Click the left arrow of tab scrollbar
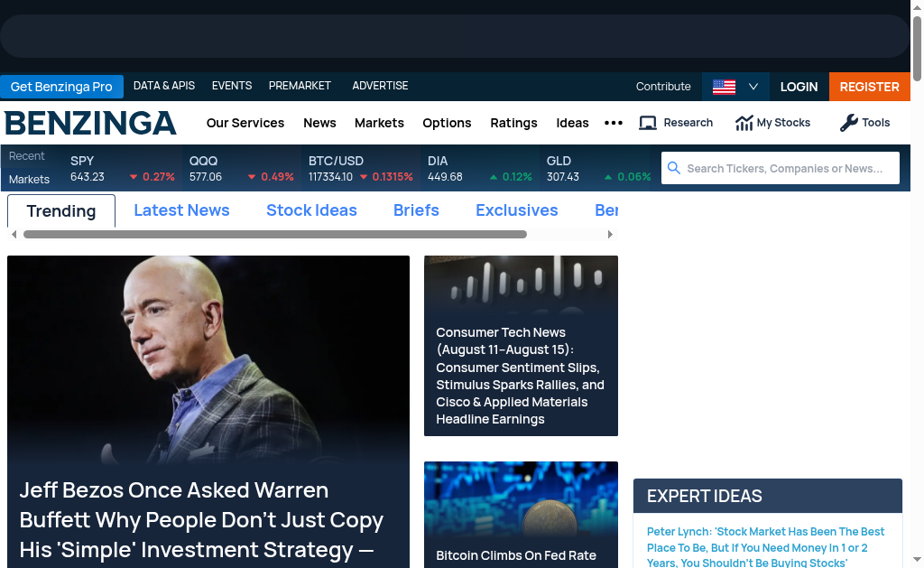The width and height of the screenshot is (924, 568). point(14,234)
